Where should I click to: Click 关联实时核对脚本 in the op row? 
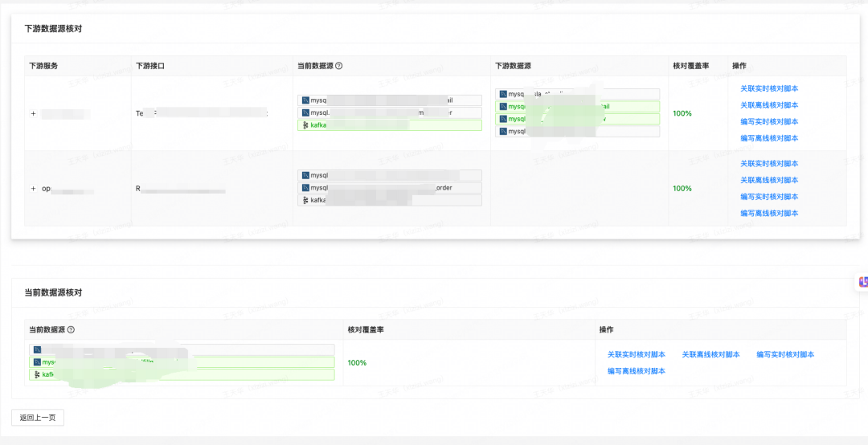tap(769, 164)
